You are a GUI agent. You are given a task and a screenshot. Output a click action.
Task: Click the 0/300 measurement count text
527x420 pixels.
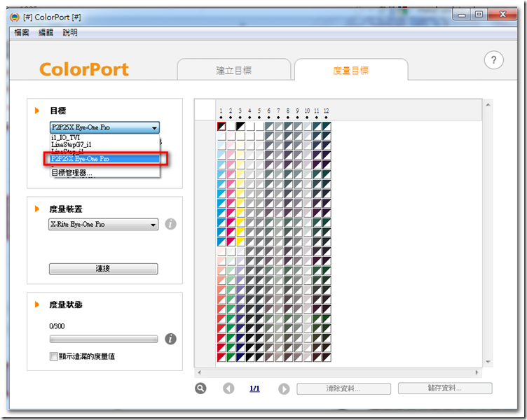click(57, 326)
